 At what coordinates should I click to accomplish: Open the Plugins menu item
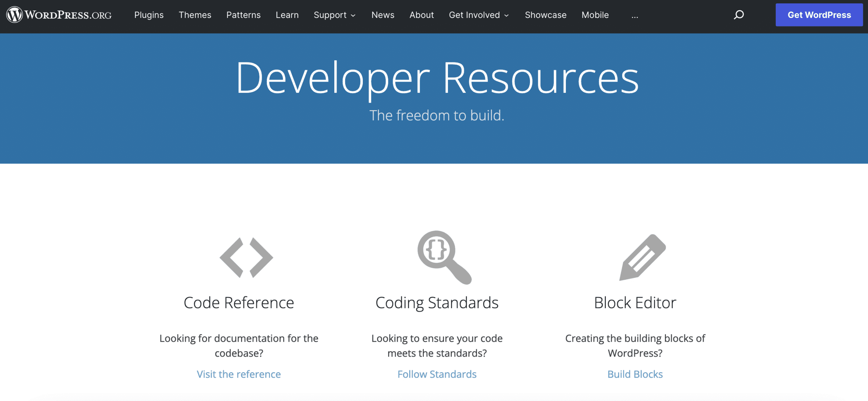click(x=149, y=15)
